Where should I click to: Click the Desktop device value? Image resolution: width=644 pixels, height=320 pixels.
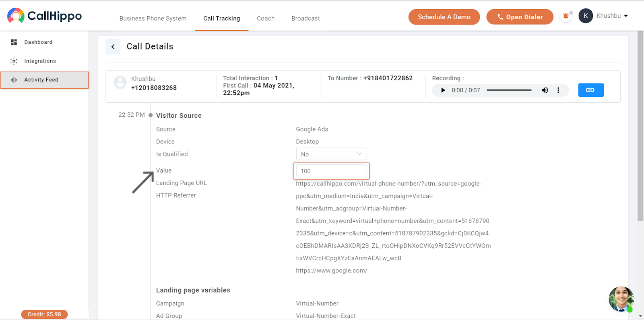point(307,142)
